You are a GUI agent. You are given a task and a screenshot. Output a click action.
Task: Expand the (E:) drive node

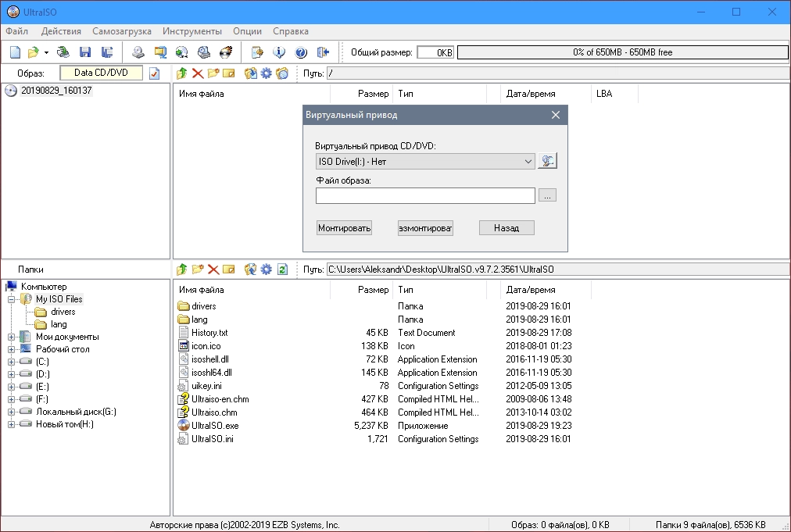pos(11,387)
